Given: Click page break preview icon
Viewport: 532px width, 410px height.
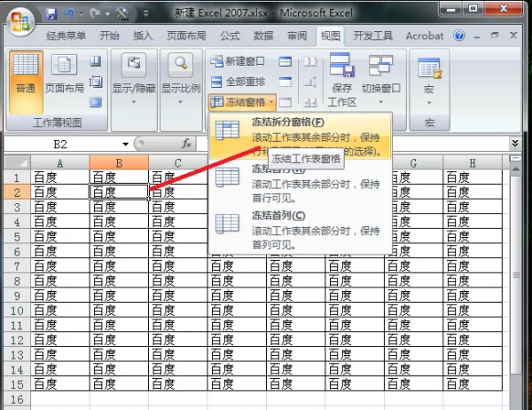Looking at the screenshot, I should (96, 61).
